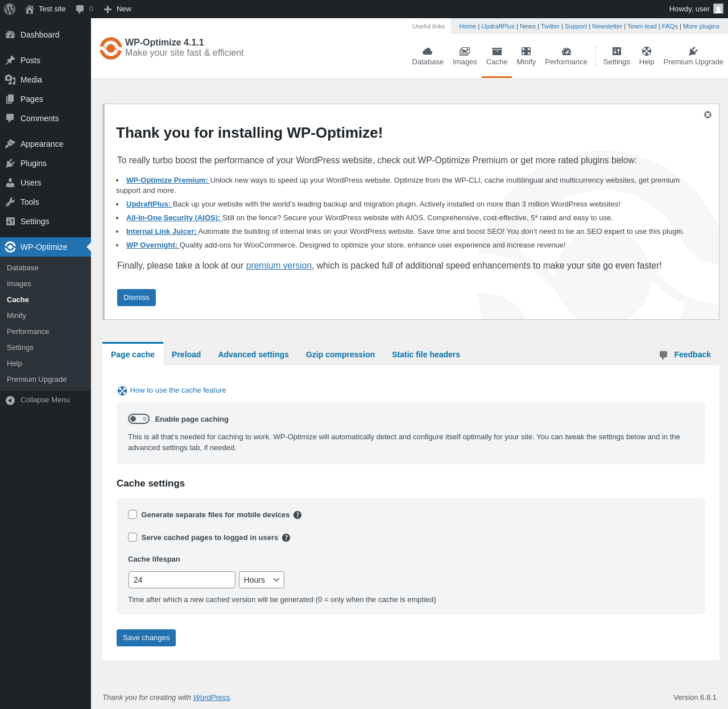This screenshot has width=728, height=709.
Task: Open Help top navigation tab
Action: (647, 56)
